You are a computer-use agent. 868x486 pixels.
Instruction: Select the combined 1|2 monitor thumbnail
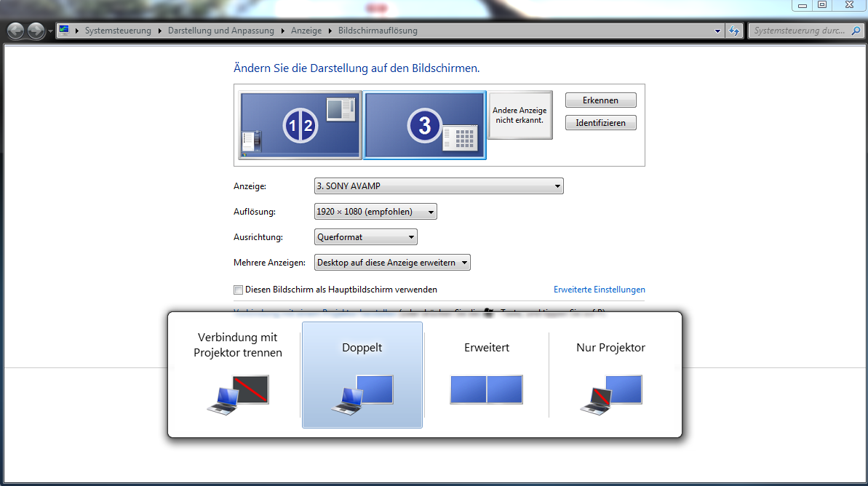[300, 126]
